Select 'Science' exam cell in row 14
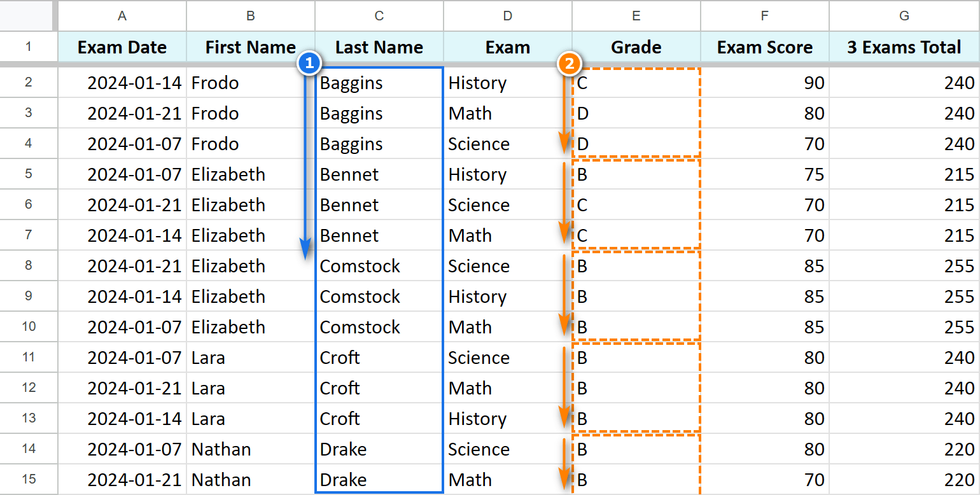This screenshot has width=980, height=495. 508,449
